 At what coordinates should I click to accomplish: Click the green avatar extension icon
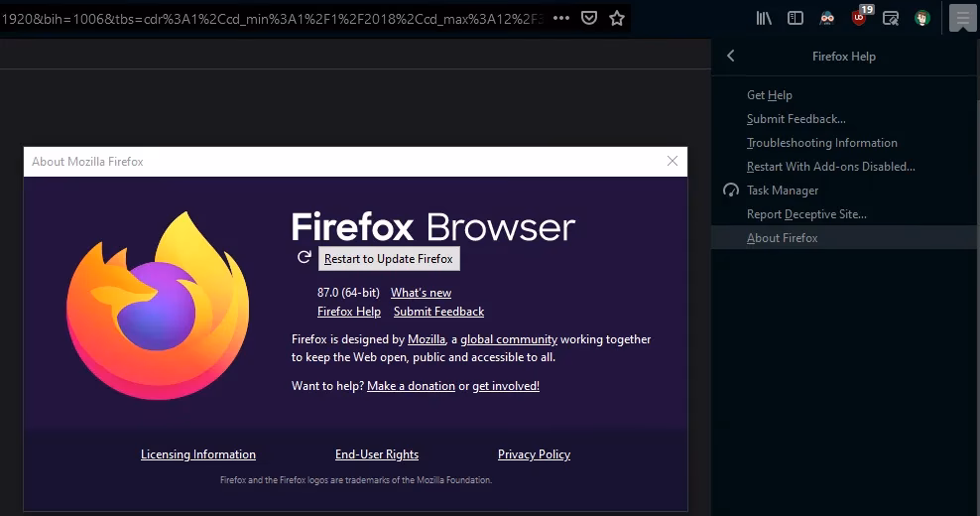[x=921, y=18]
